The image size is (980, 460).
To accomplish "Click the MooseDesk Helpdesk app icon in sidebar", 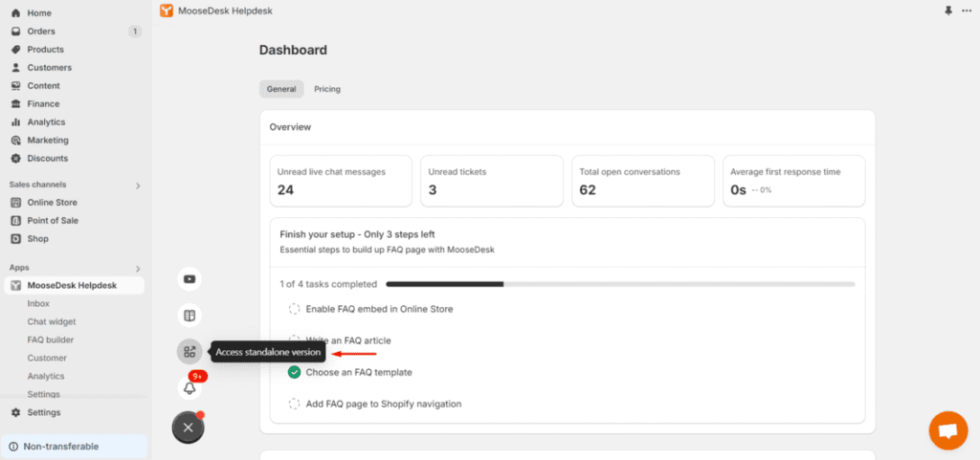I will pos(15,285).
